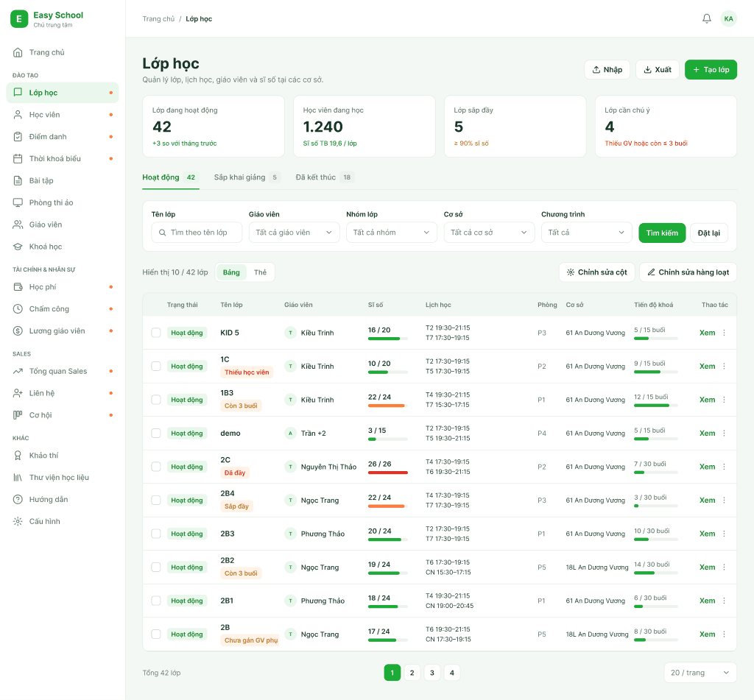754x700 pixels.
Task: Click the Chấm công clock icon
Action: click(x=18, y=308)
